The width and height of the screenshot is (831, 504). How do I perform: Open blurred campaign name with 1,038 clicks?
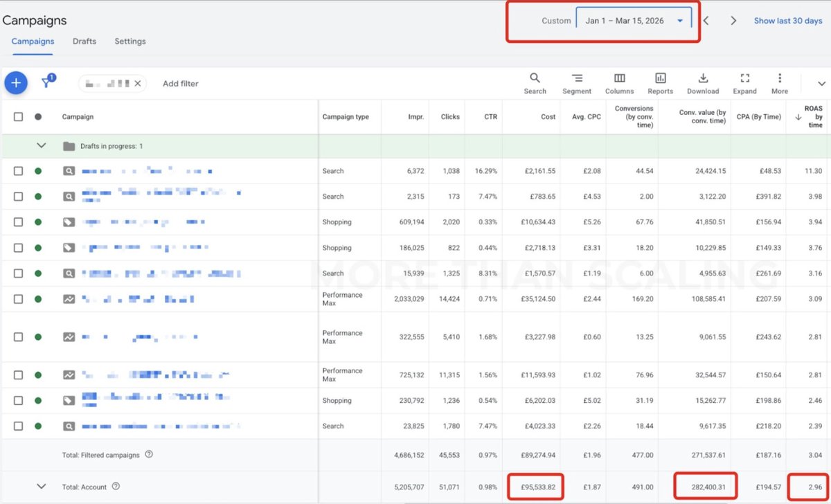pyautogui.click(x=147, y=171)
